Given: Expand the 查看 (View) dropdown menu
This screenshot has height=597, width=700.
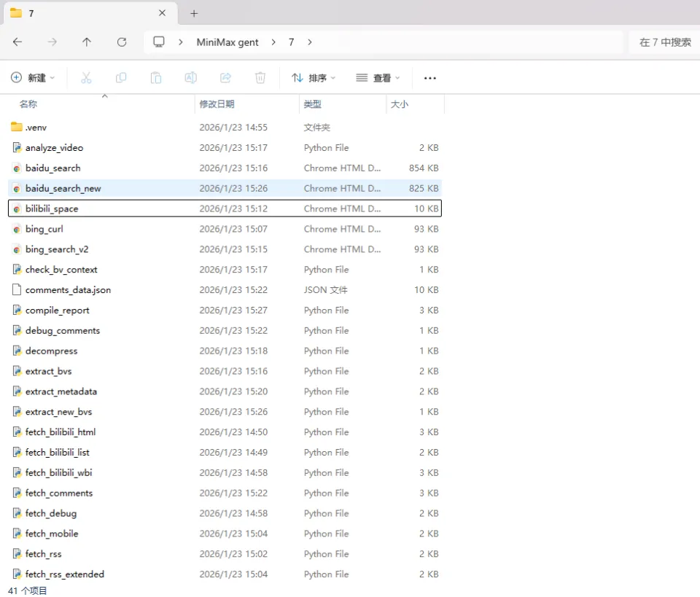Looking at the screenshot, I should tap(378, 78).
